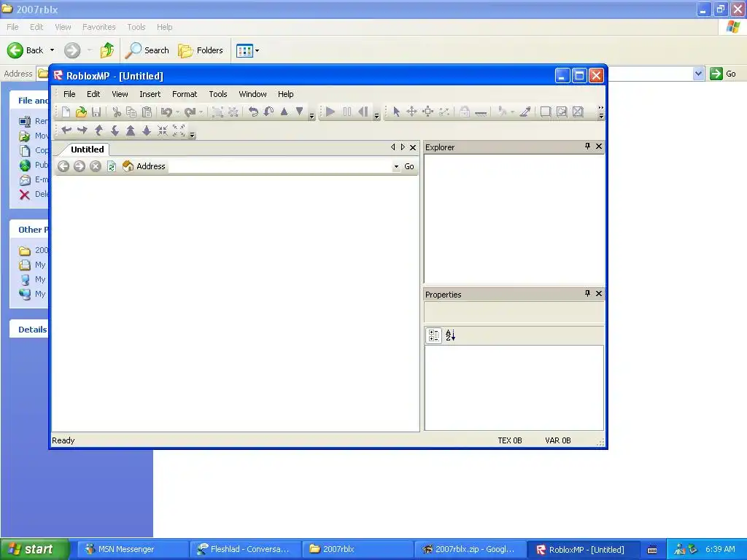This screenshot has height=560, width=747.
Task: Click the Cut scissors icon
Action: pyautogui.click(x=116, y=112)
